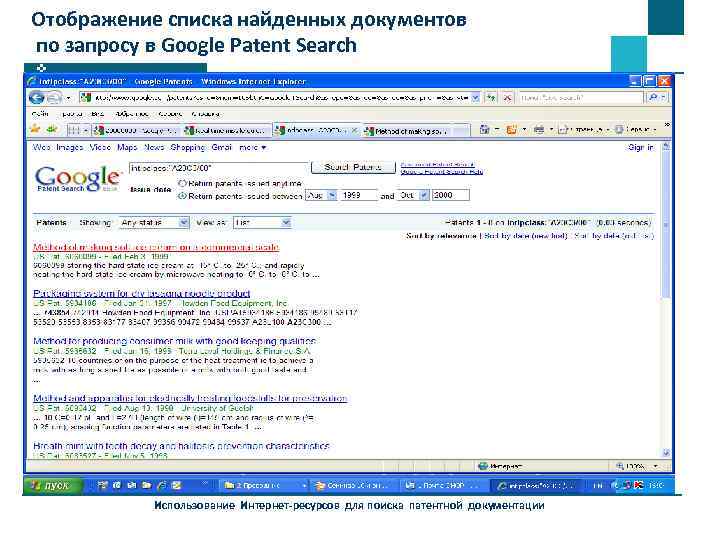Click the Search Patents button

[x=353, y=168]
